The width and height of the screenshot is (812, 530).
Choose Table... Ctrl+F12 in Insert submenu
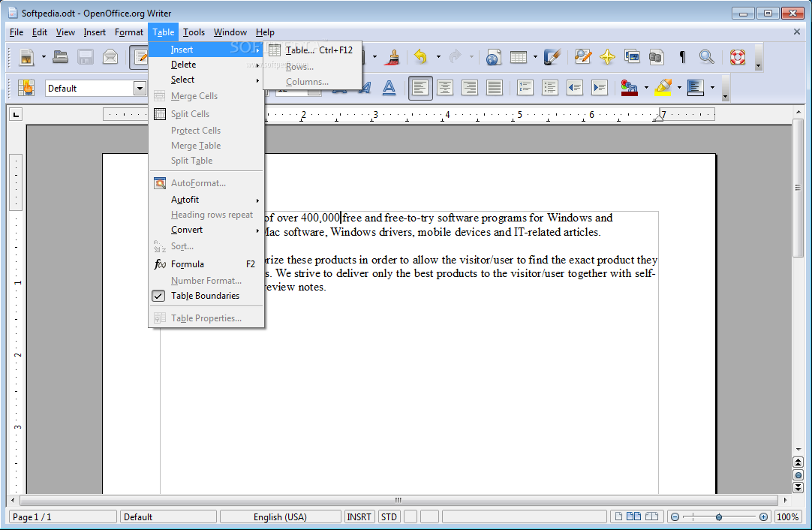point(312,50)
